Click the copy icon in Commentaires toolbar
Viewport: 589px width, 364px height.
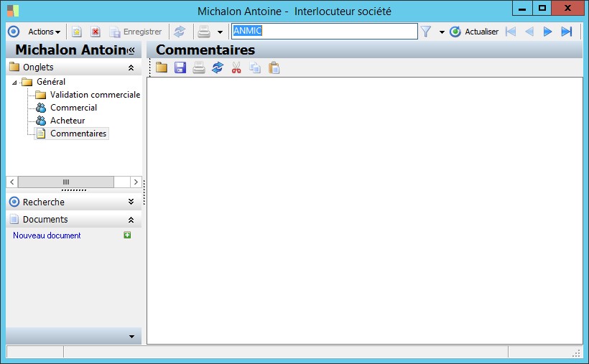click(255, 67)
